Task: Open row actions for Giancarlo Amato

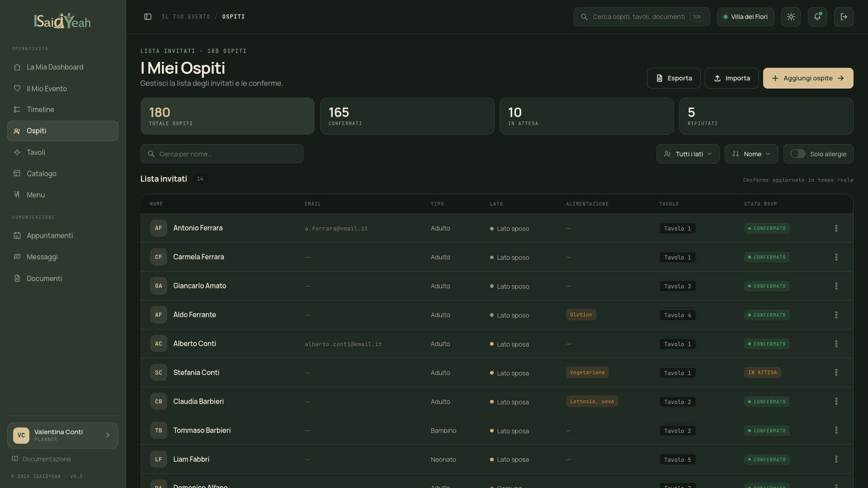Action: [x=836, y=286]
